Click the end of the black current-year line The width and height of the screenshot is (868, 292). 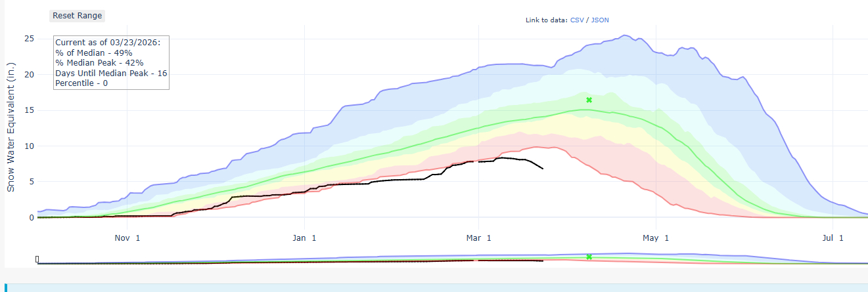[543, 169]
